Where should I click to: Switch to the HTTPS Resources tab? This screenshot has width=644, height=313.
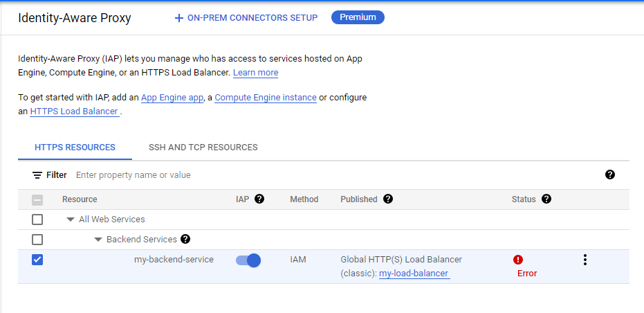[75, 147]
